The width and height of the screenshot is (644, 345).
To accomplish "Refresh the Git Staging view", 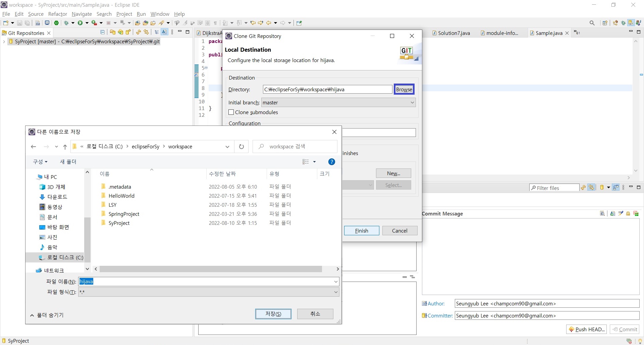I will pos(583,188).
